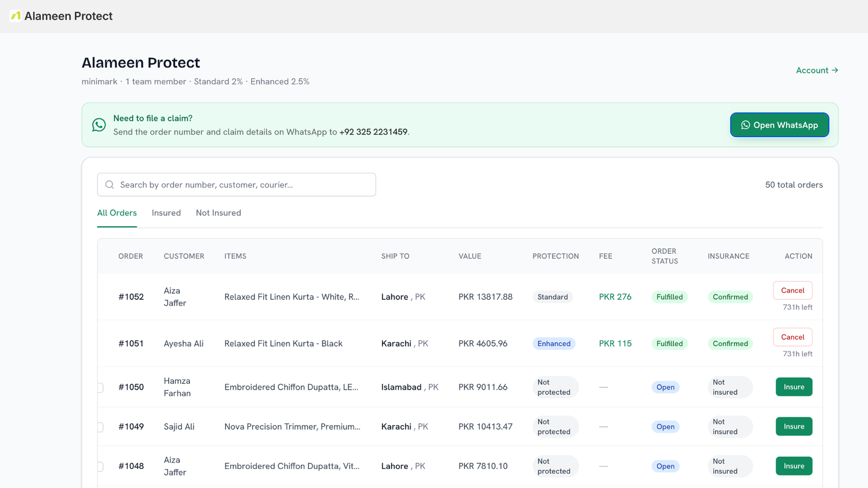This screenshot has height=488, width=868.
Task: Click the Enhanced protection badge
Action: coord(554,343)
